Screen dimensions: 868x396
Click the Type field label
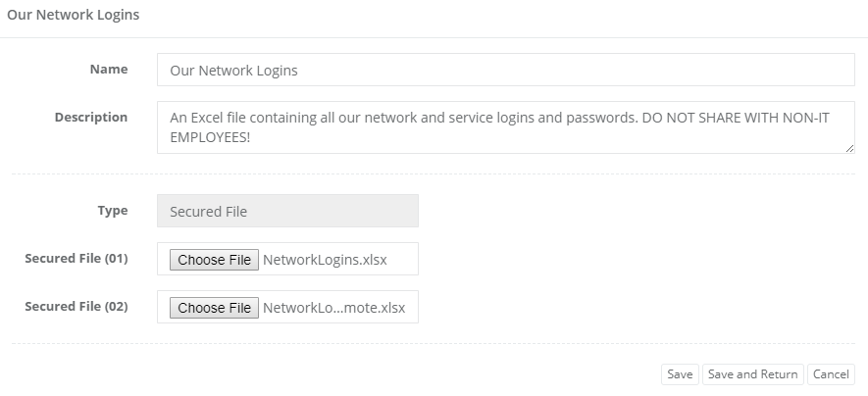[113, 210]
